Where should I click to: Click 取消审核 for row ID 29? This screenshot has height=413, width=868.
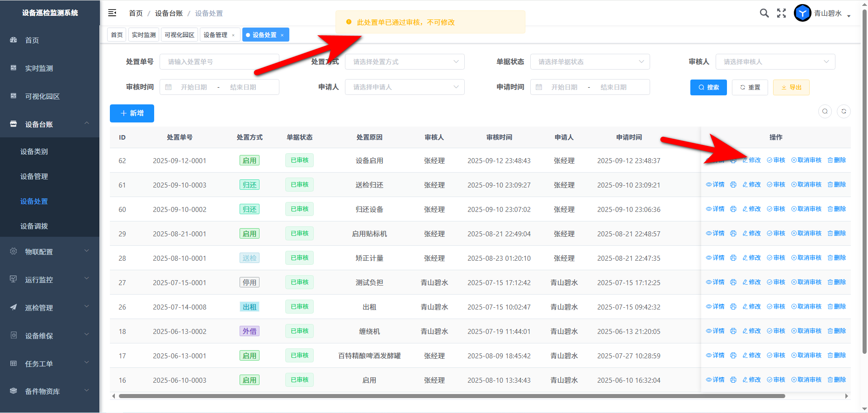(806, 234)
